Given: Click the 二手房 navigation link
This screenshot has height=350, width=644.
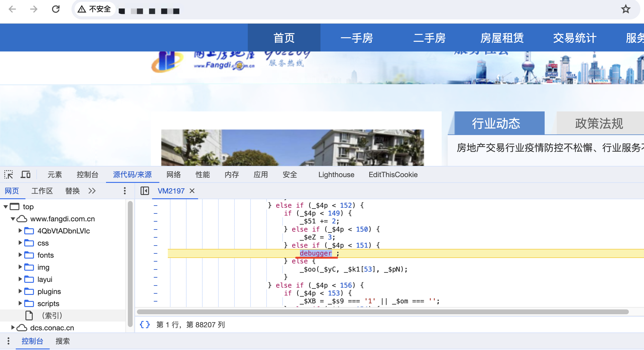Looking at the screenshot, I should 429,38.
